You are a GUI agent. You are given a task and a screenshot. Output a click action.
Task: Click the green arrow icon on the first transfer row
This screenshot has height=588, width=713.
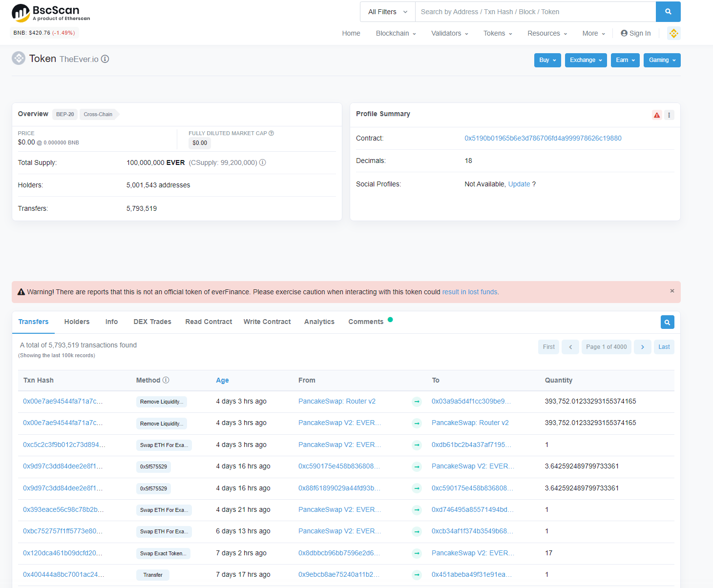pyautogui.click(x=417, y=402)
